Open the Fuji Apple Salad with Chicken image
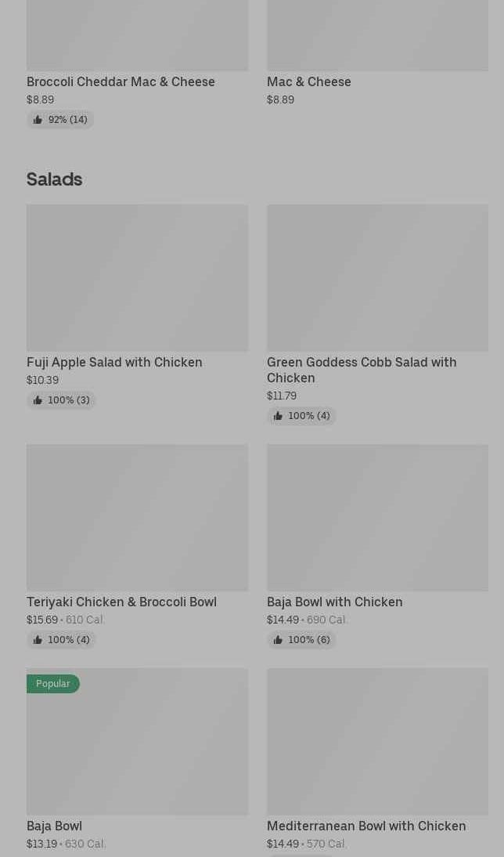The height and width of the screenshot is (857, 504). pos(137,278)
